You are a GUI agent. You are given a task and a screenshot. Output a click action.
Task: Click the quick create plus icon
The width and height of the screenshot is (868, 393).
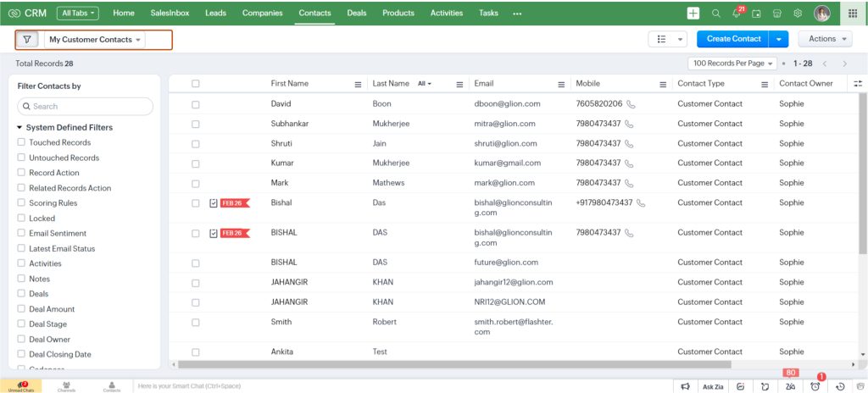pos(693,14)
